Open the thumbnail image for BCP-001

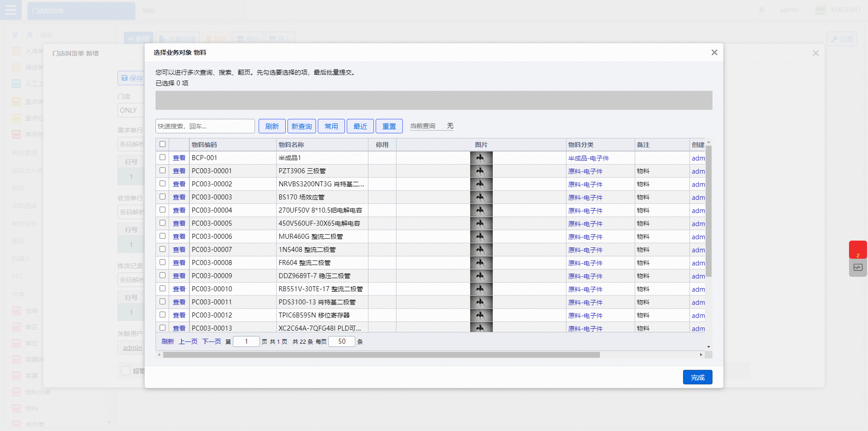[481, 158]
